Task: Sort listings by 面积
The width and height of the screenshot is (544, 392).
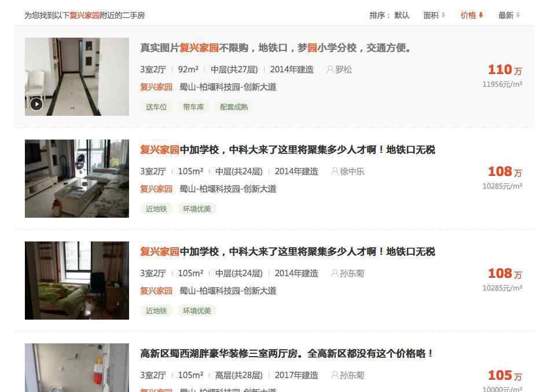Action: (x=434, y=15)
